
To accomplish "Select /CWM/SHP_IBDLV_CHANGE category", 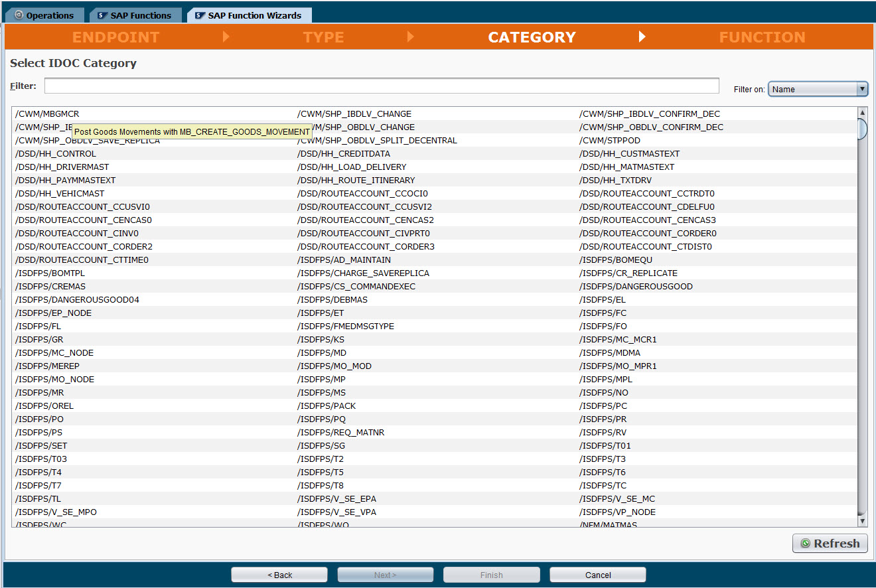I will 354,114.
